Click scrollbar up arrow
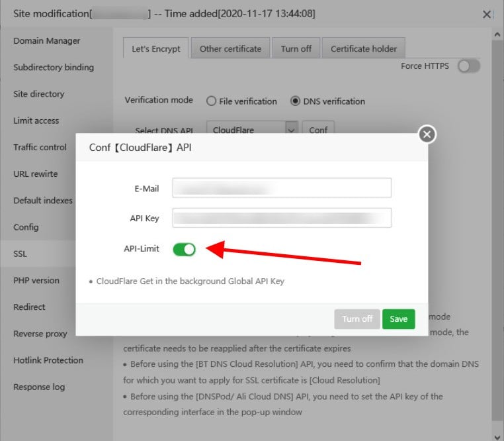 pos(497,34)
